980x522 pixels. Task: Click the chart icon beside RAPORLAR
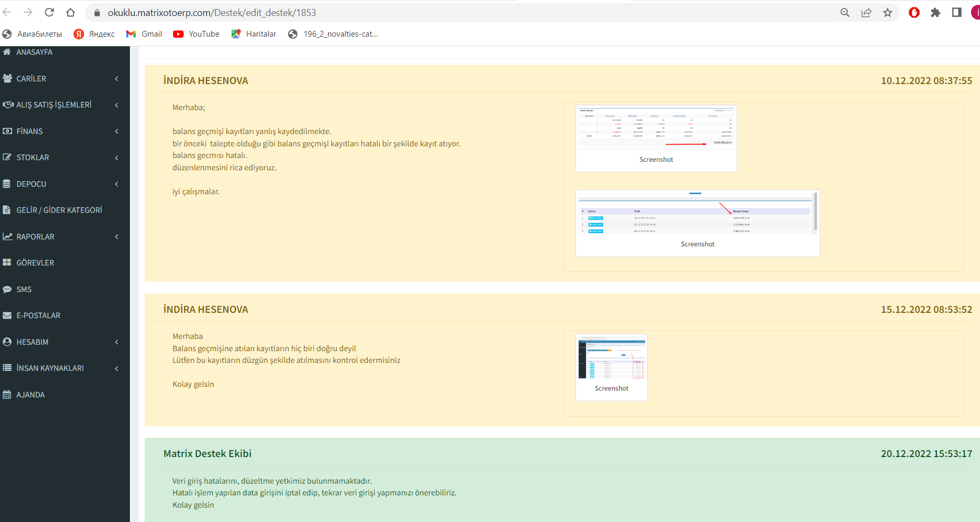coord(7,237)
